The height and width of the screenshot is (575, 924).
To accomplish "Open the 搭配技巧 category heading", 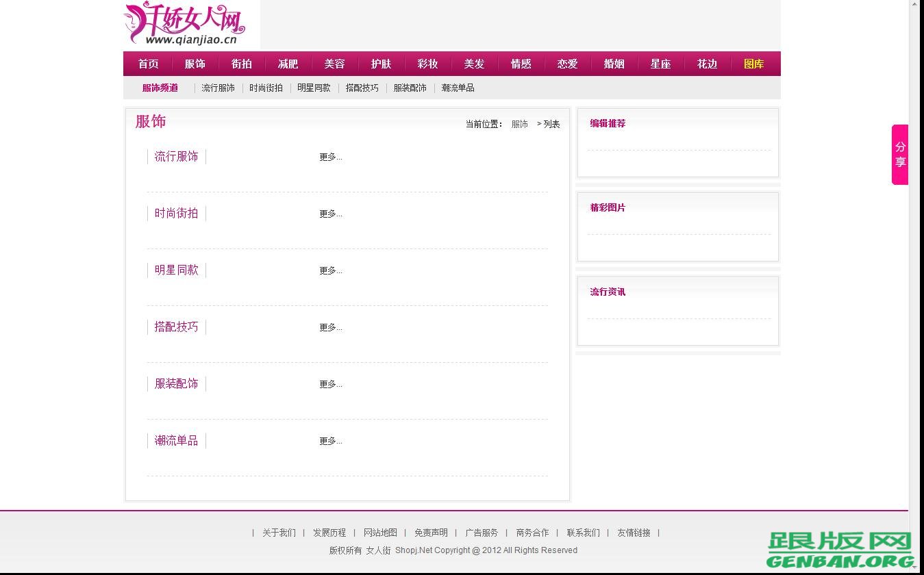I will click(x=176, y=327).
